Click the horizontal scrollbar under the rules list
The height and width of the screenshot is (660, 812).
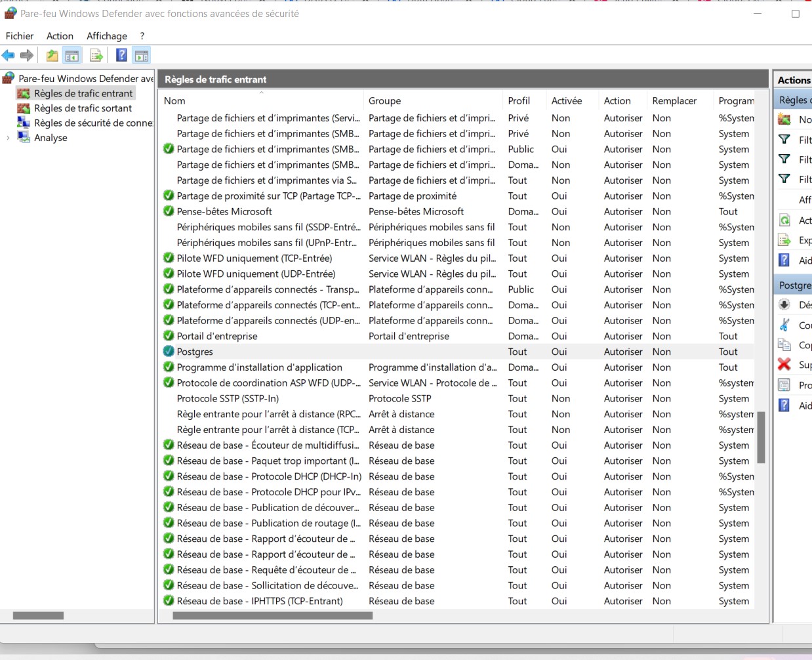[x=272, y=615]
